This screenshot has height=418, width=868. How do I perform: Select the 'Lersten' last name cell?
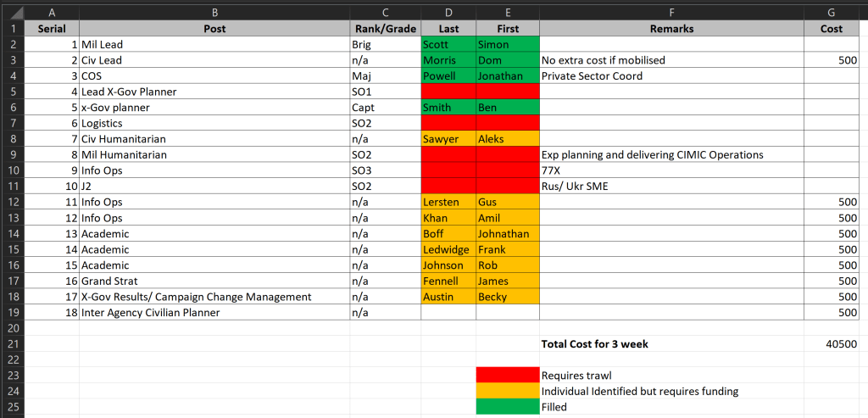pyautogui.click(x=448, y=202)
